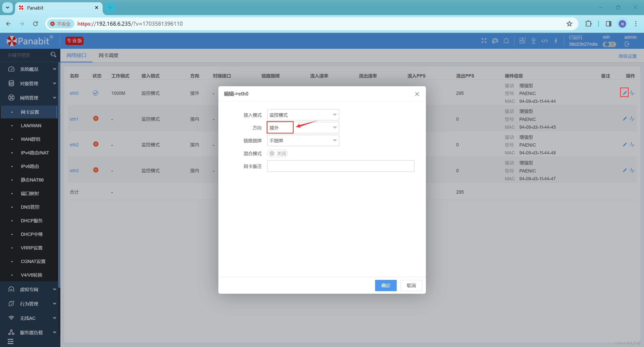Open the upgrade upload arrow icon

(x=533, y=41)
